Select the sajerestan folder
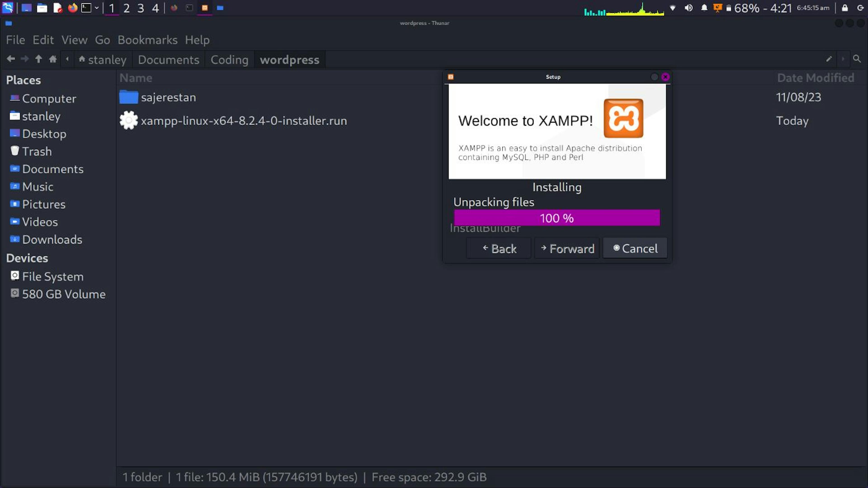The width and height of the screenshot is (868, 488). pyautogui.click(x=168, y=97)
